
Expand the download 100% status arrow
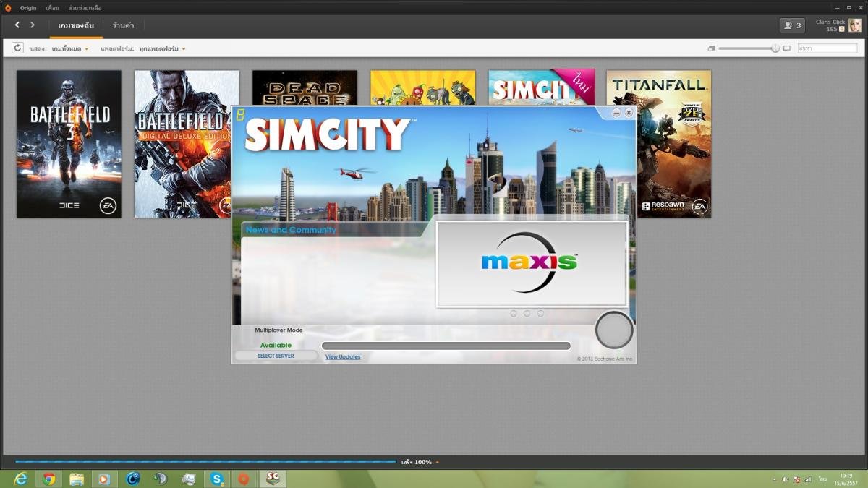437,462
